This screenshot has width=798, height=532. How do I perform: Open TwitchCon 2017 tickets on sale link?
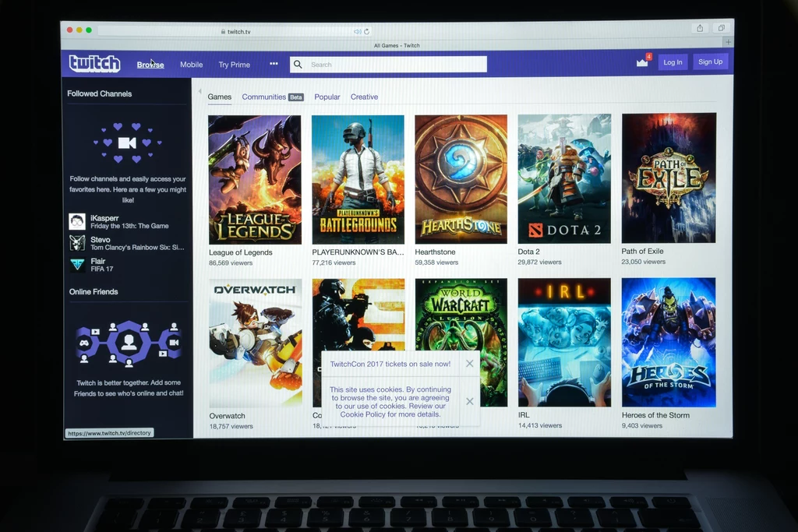coord(390,364)
